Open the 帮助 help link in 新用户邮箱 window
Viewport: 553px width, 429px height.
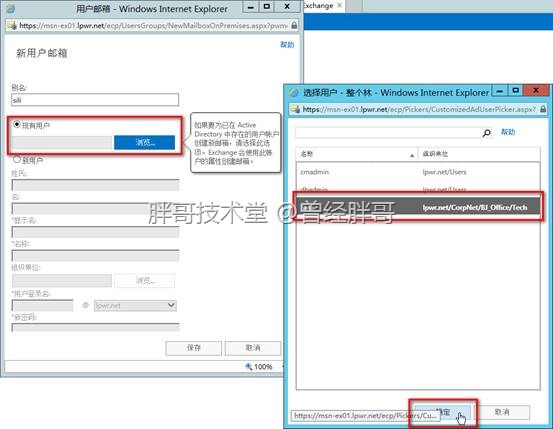[287, 44]
